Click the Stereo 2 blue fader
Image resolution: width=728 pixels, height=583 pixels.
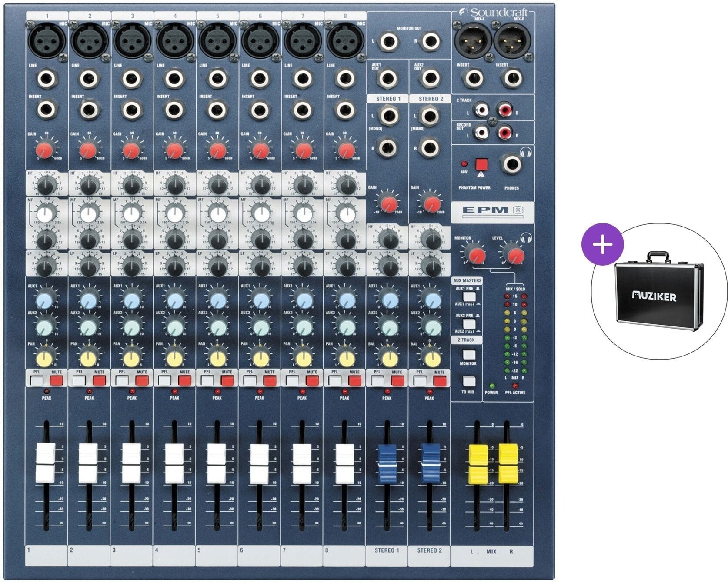point(430,463)
